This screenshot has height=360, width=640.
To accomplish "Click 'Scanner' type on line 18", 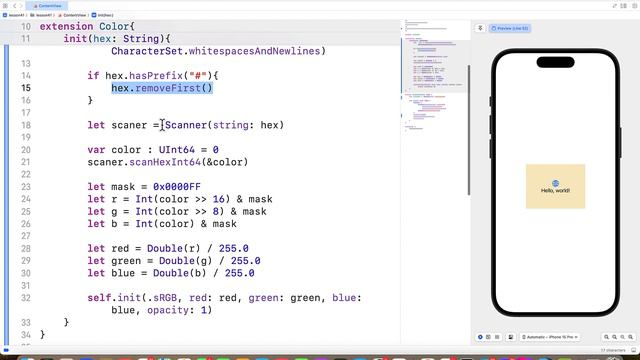I will click(186, 125).
